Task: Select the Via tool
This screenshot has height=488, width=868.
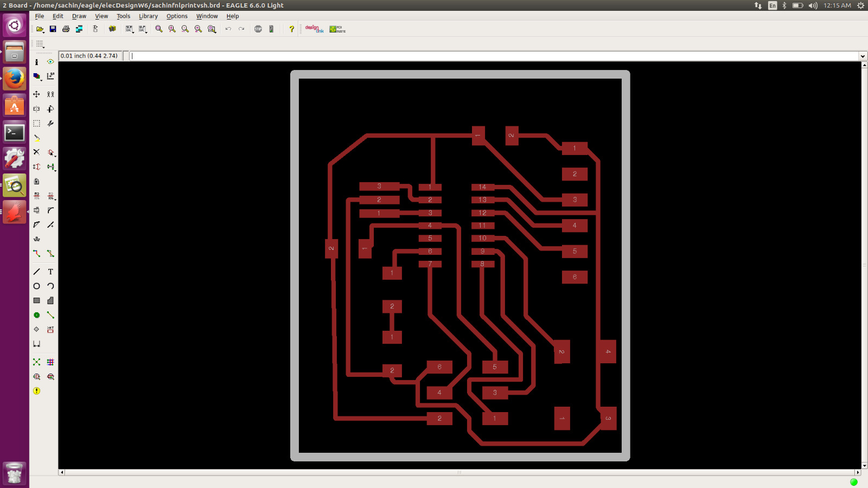Action: point(36,315)
